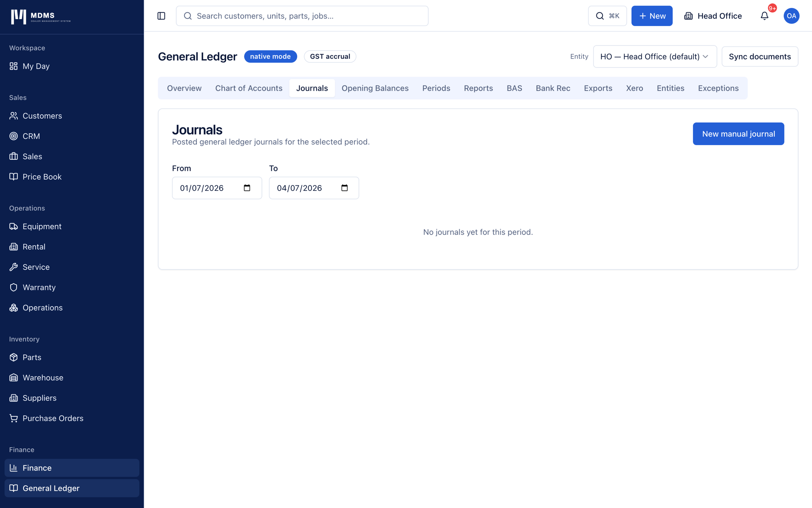Click the 'No journals yet for this period.' text
Image resolution: width=812 pixels, height=508 pixels.
[478, 232]
